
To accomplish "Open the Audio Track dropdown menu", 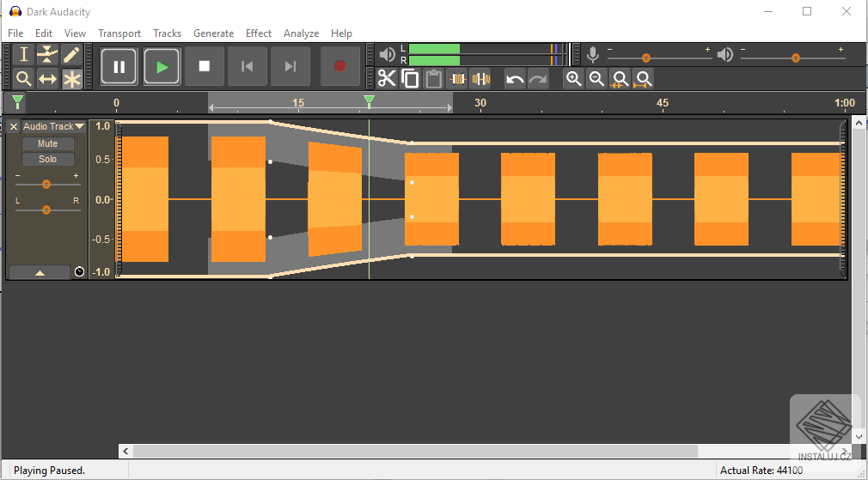I will coord(53,126).
